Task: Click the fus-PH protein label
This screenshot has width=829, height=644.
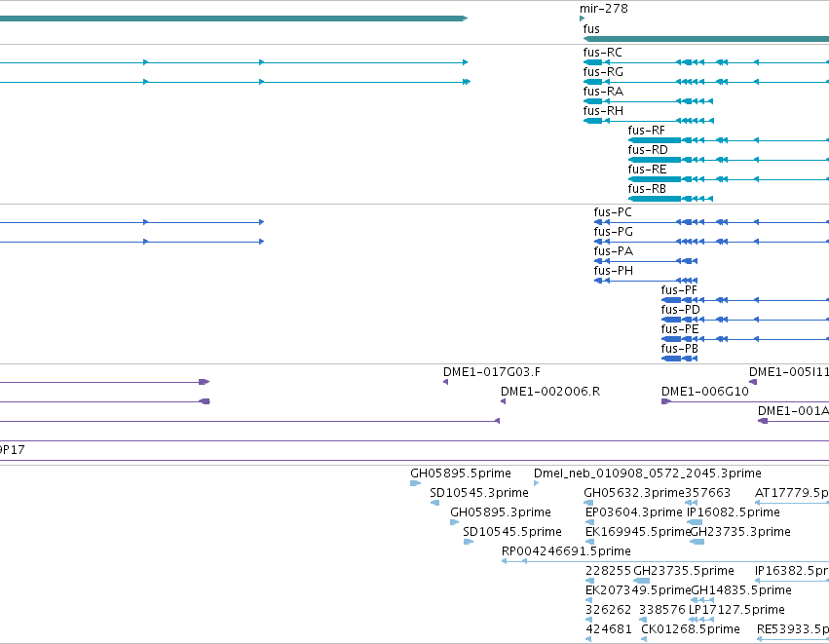Action: (x=613, y=271)
